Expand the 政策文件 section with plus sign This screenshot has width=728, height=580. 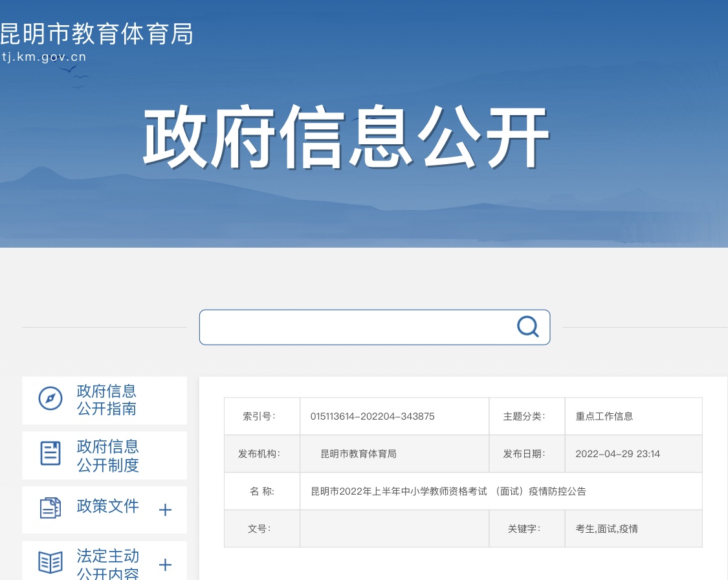pos(165,510)
